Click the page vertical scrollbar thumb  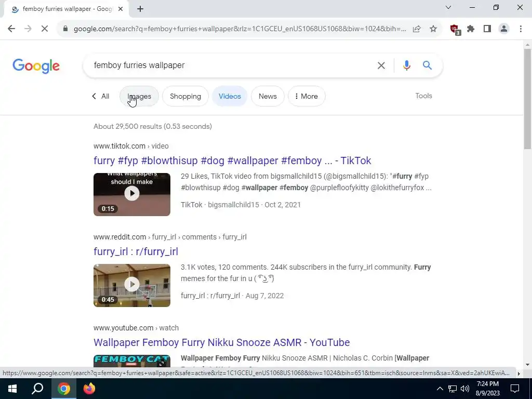[x=527, y=98]
